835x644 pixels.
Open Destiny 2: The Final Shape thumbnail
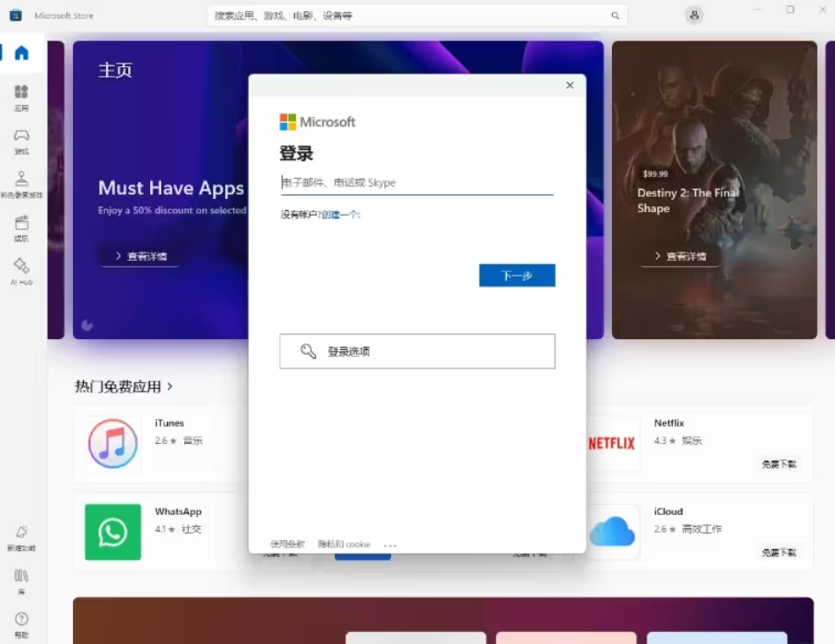714,190
